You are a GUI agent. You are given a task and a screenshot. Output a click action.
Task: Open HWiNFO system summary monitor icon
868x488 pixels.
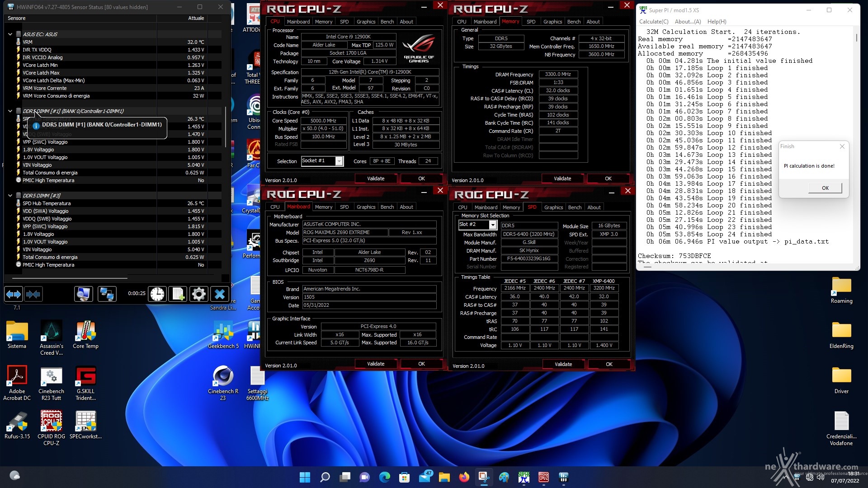click(83, 294)
